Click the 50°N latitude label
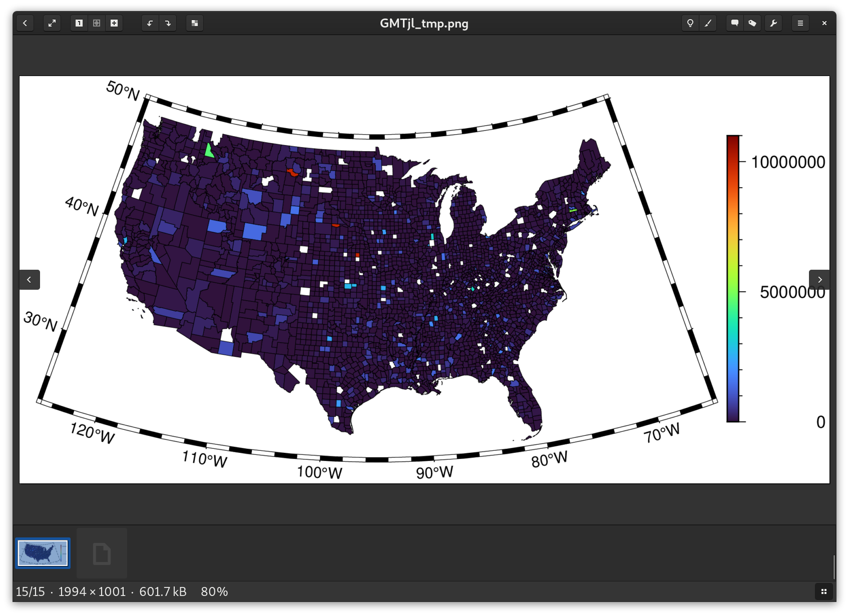Screen dimensions: 849x616 (123, 91)
